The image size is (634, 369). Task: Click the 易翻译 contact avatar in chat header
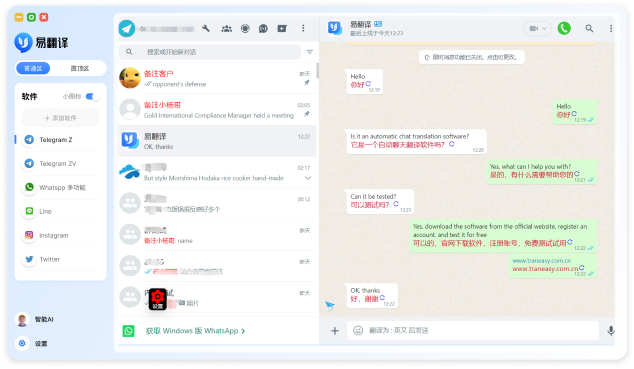click(x=335, y=28)
